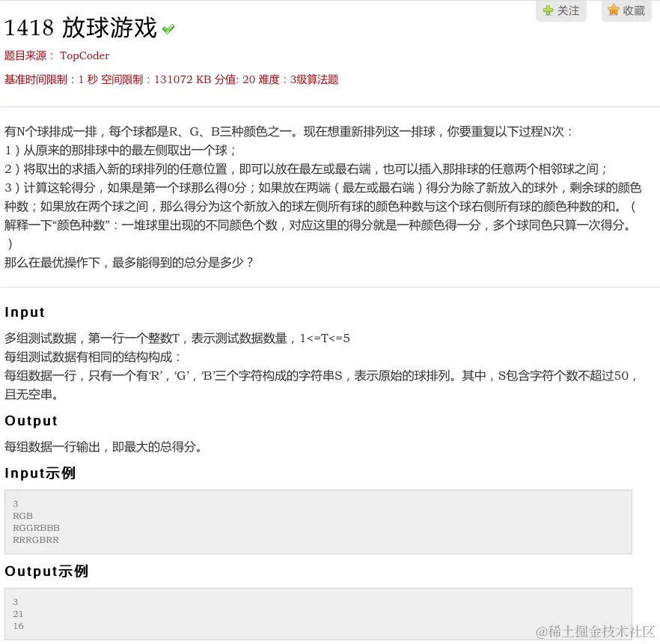Click the problem title 1418 放球游戏
The height and width of the screenshot is (644, 660).
pyautogui.click(x=80, y=28)
